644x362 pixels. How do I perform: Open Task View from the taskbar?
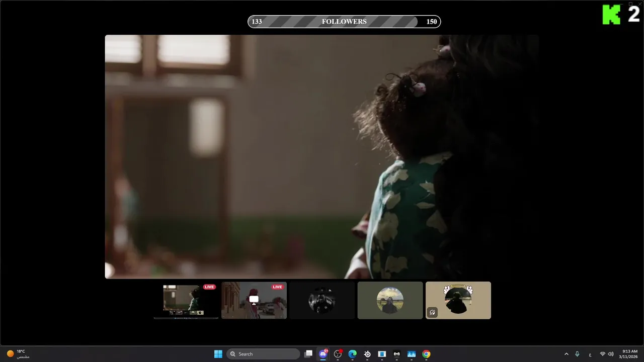308,354
